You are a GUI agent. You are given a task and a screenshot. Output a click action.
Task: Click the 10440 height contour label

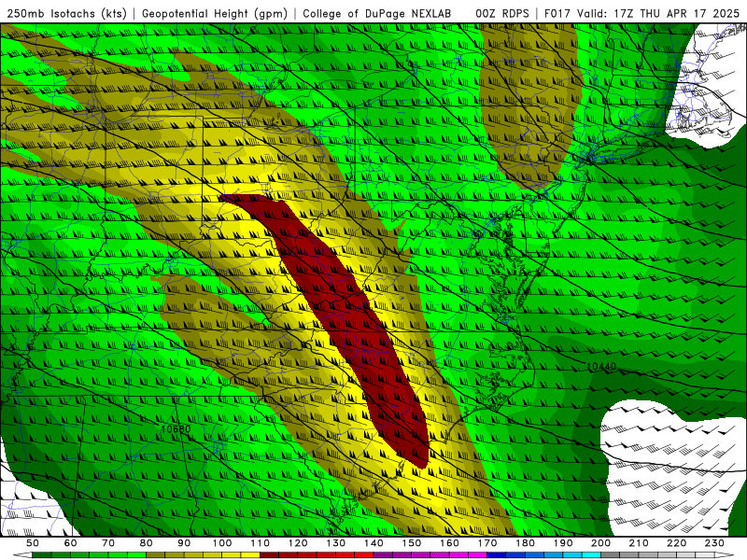point(601,367)
